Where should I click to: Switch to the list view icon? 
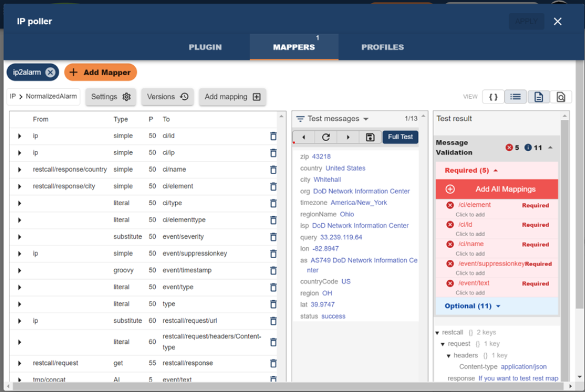[516, 97]
